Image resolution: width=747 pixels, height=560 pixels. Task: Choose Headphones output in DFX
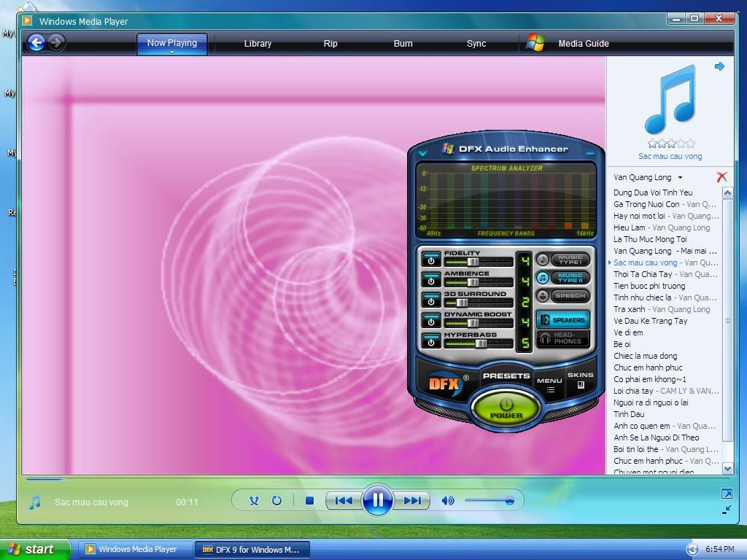coord(563,338)
